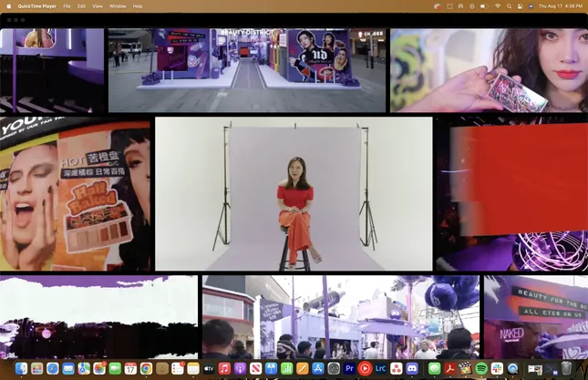The image size is (588, 380).
Task: Open the File menu
Action: coord(67,5)
